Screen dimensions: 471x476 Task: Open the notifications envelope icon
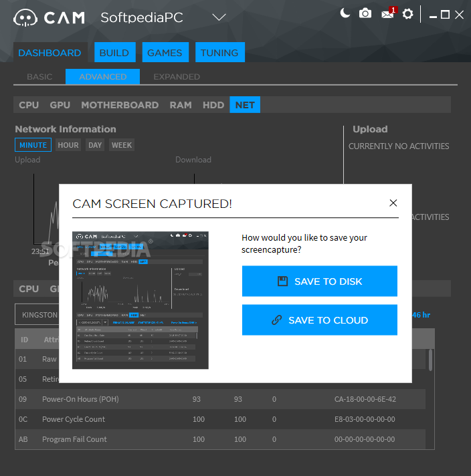pos(389,13)
